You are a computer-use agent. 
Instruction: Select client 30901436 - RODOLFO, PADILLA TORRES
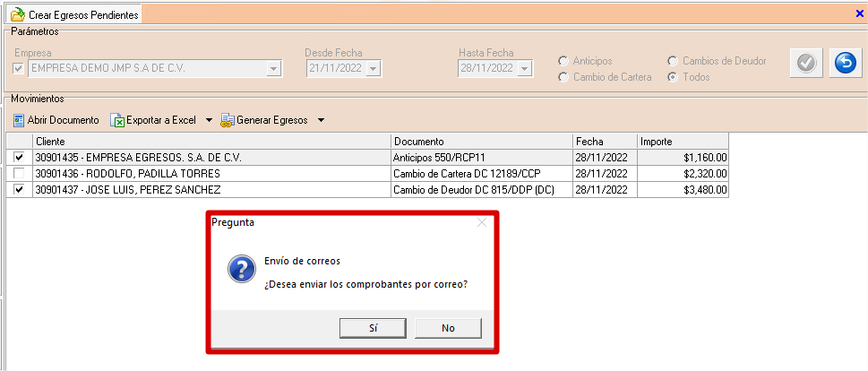(x=211, y=173)
